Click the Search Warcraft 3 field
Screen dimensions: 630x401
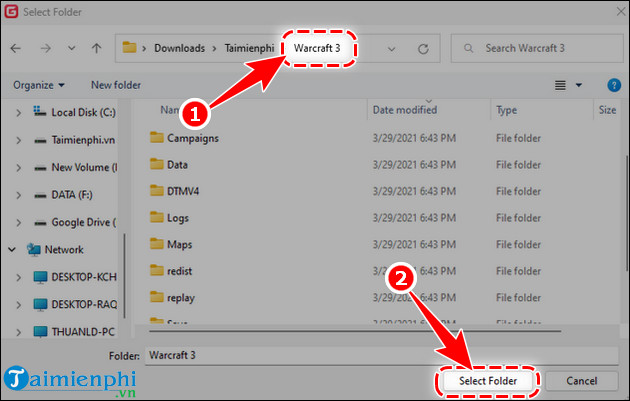537,48
